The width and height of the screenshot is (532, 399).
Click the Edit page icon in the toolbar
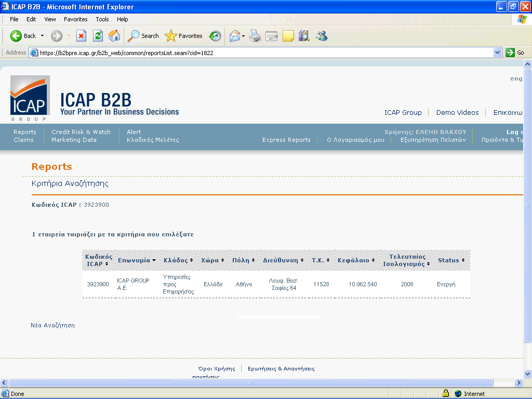(x=271, y=36)
